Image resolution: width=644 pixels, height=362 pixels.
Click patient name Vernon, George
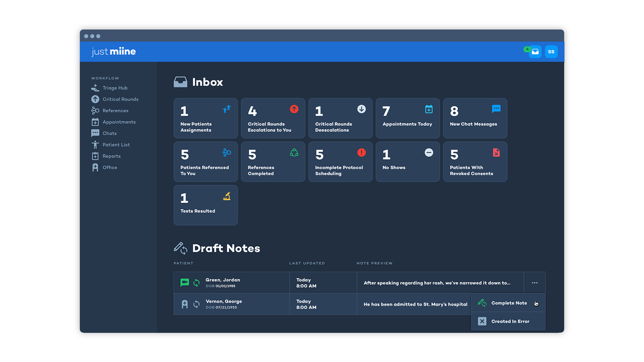point(224,301)
